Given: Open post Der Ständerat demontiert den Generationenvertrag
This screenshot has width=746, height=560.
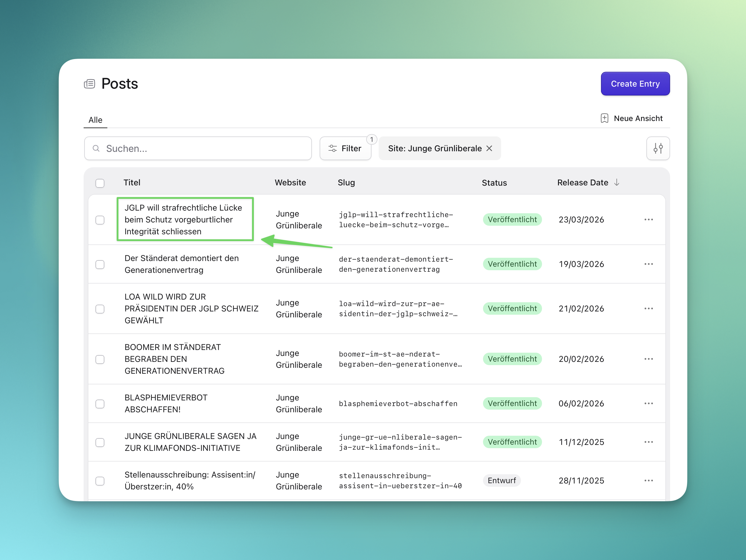Looking at the screenshot, I should tap(181, 264).
